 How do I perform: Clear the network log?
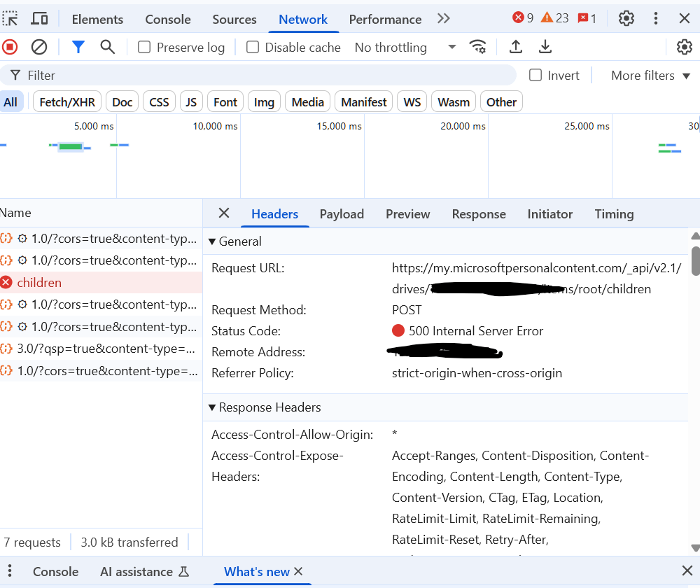(x=38, y=47)
